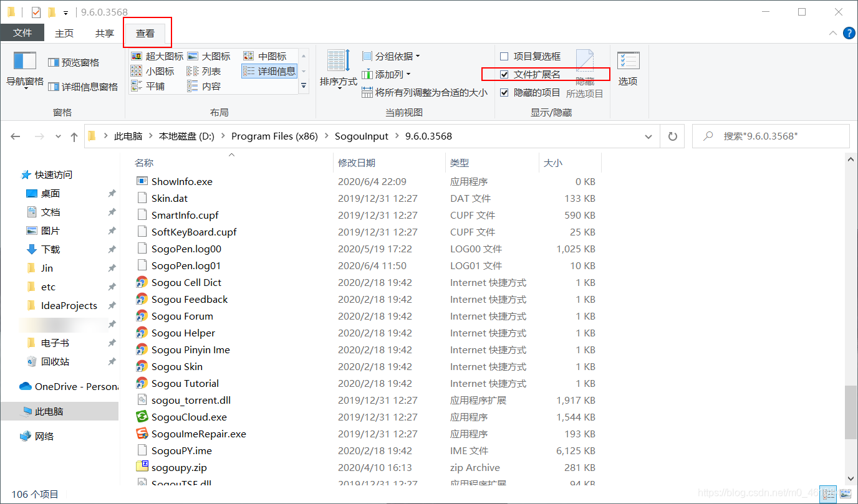Select OneDrive - Personal in sidebar

(69, 386)
